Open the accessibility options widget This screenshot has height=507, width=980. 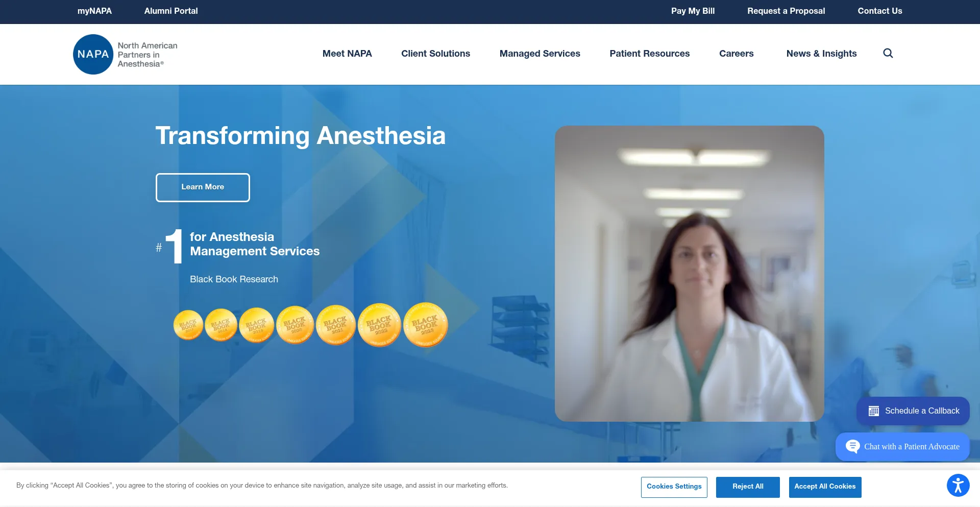pyautogui.click(x=958, y=486)
